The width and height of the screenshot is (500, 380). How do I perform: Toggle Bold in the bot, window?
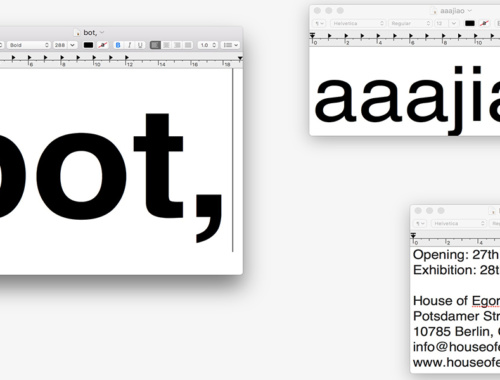[118, 45]
